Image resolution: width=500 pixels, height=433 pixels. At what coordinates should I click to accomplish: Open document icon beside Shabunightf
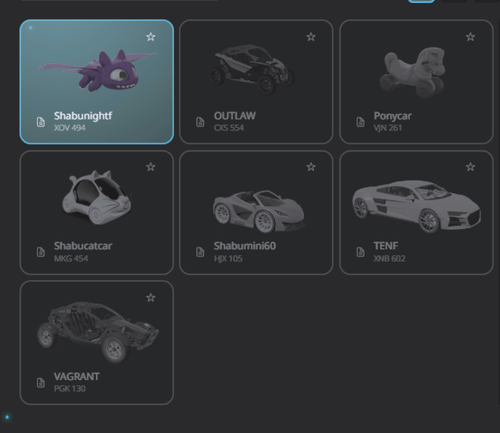41,122
